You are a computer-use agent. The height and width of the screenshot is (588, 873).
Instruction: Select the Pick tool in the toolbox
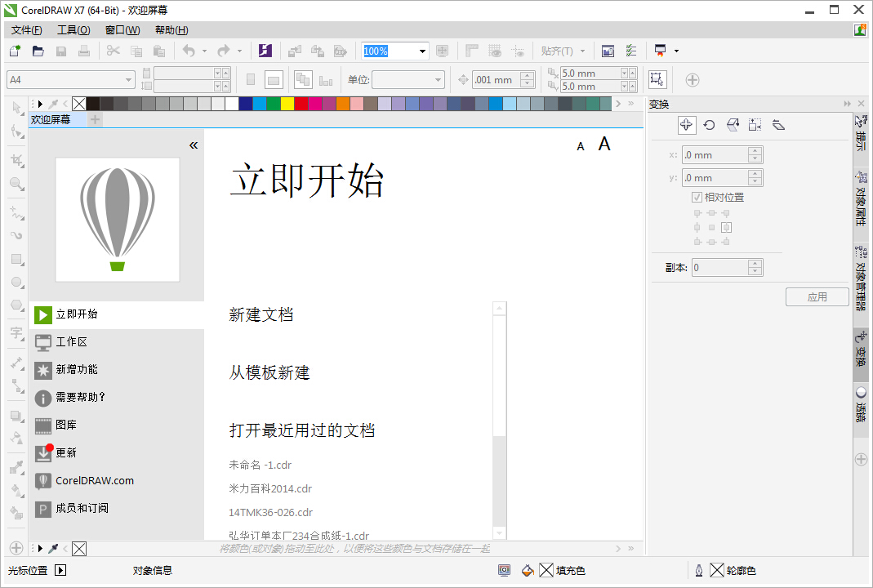pyautogui.click(x=16, y=107)
